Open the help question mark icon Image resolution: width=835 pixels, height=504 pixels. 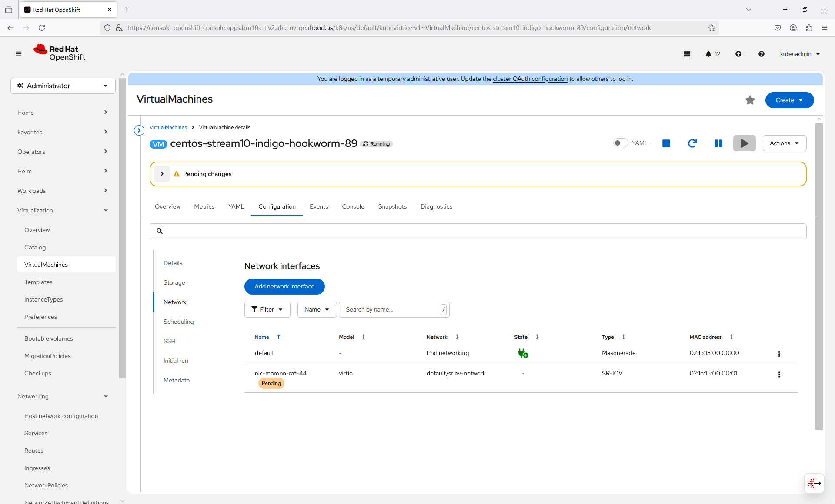coord(761,54)
